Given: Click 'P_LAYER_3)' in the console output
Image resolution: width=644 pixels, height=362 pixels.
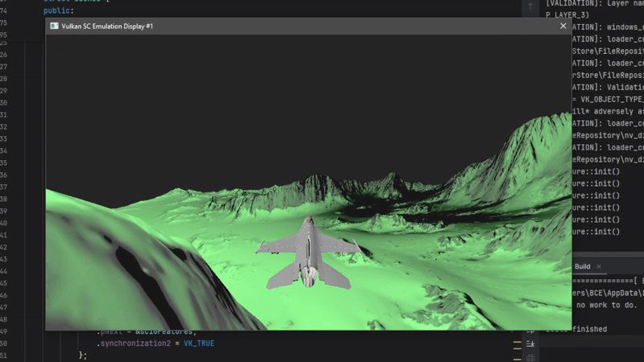Looking at the screenshot, I should pyautogui.click(x=568, y=14).
